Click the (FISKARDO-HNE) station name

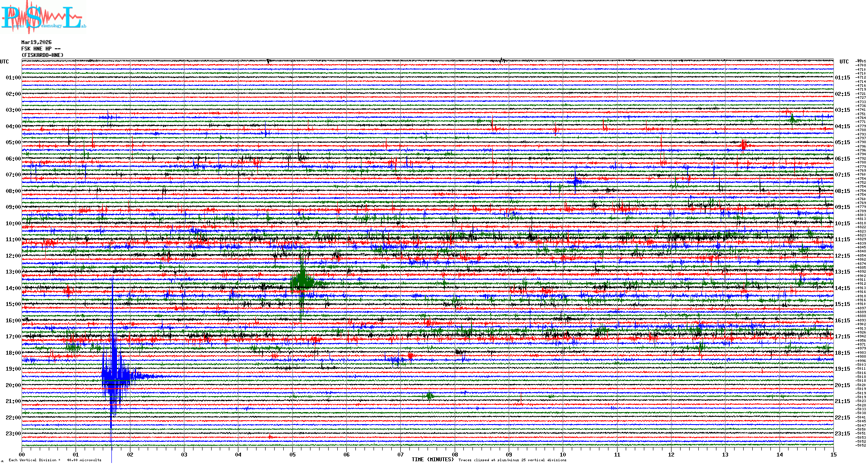(x=42, y=55)
